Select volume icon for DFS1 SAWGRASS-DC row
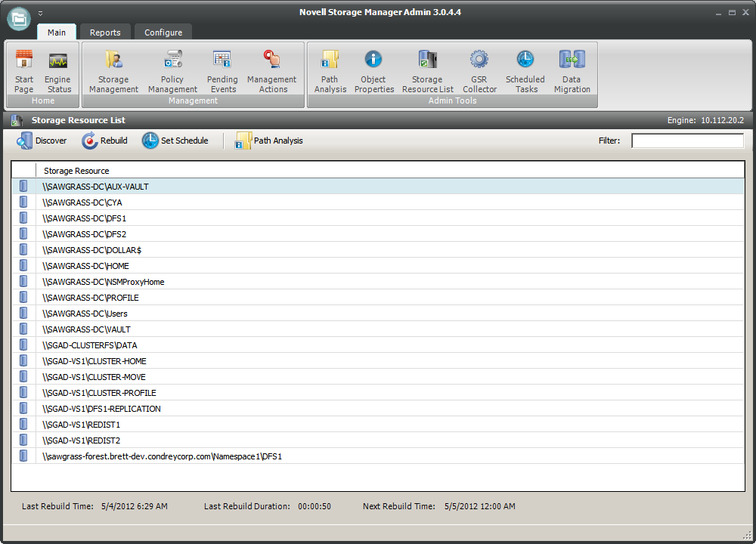This screenshot has height=544, width=756. pyautogui.click(x=23, y=218)
